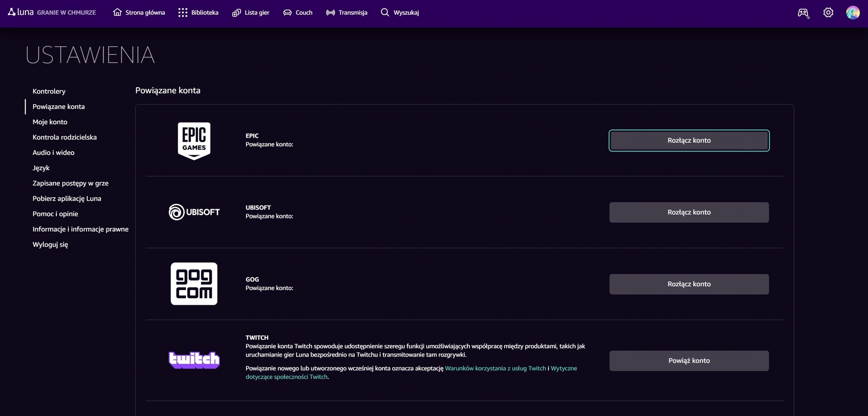This screenshot has height=416, width=868.
Task: Click Rozłącz konto for the Ubisoft account
Action: click(x=689, y=212)
